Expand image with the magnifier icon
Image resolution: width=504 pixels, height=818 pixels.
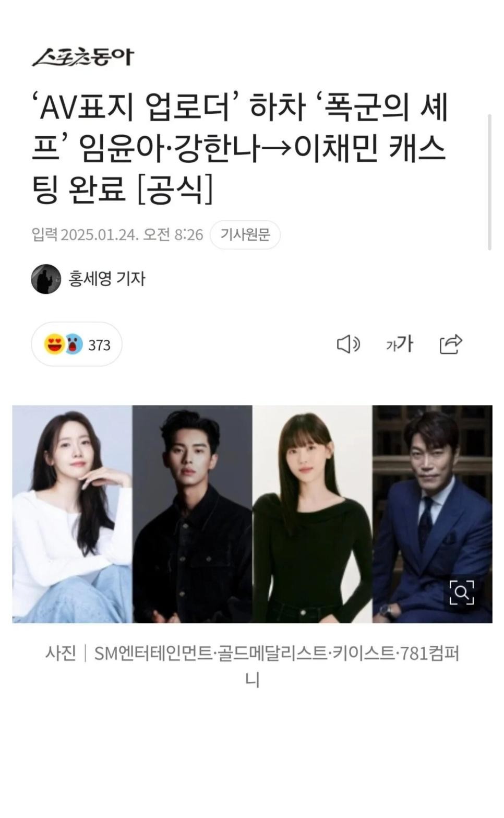[462, 592]
